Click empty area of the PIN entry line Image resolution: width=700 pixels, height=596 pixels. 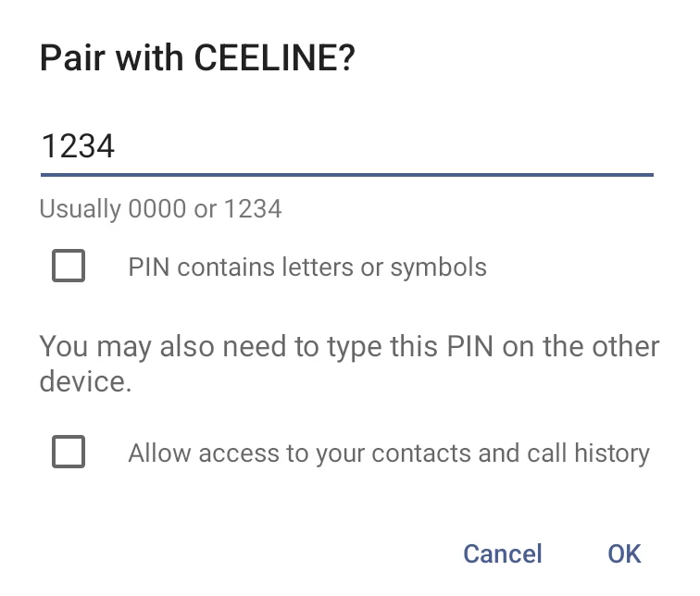(x=384, y=147)
